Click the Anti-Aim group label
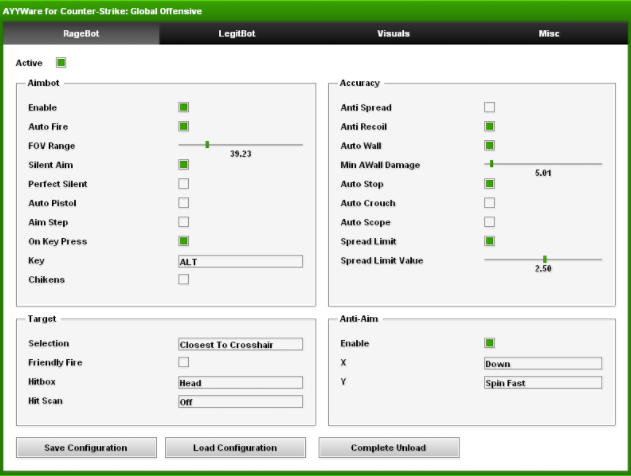Viewport: 631px width, 476px height. 359,319
